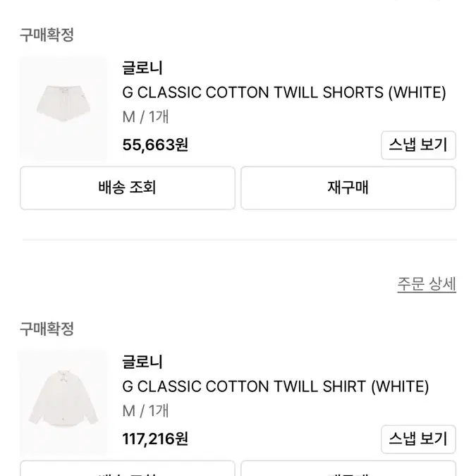Tap 재구매 for the shorts order
This screenshot has width=476, height=476.
[348, 188]
